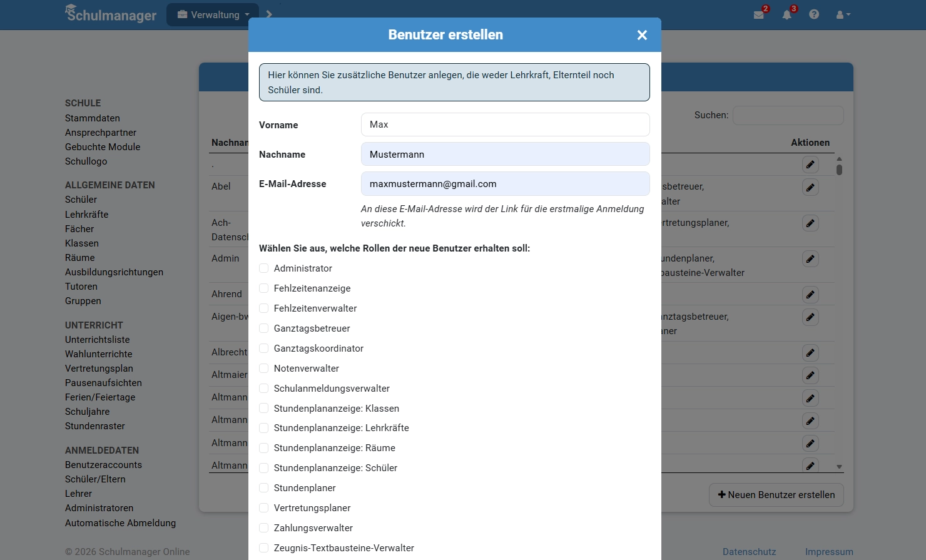Close the Benutzer erstellen dialog
926x560 pixels.
tap(642, 35)
